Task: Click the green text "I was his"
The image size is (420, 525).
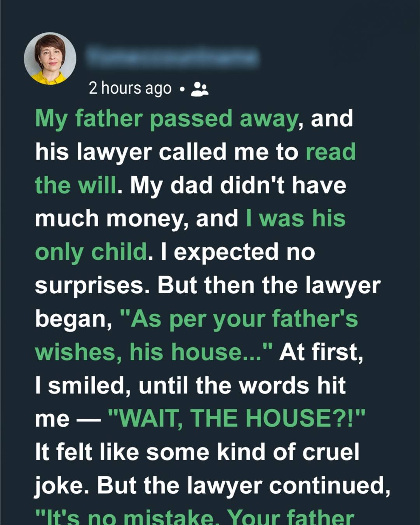Action: click(296, 218)
